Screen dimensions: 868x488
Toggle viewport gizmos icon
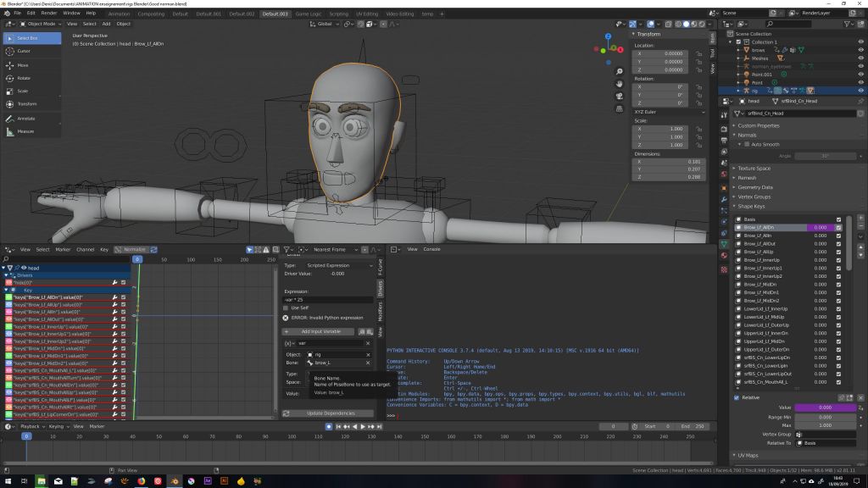coord(632,25)
